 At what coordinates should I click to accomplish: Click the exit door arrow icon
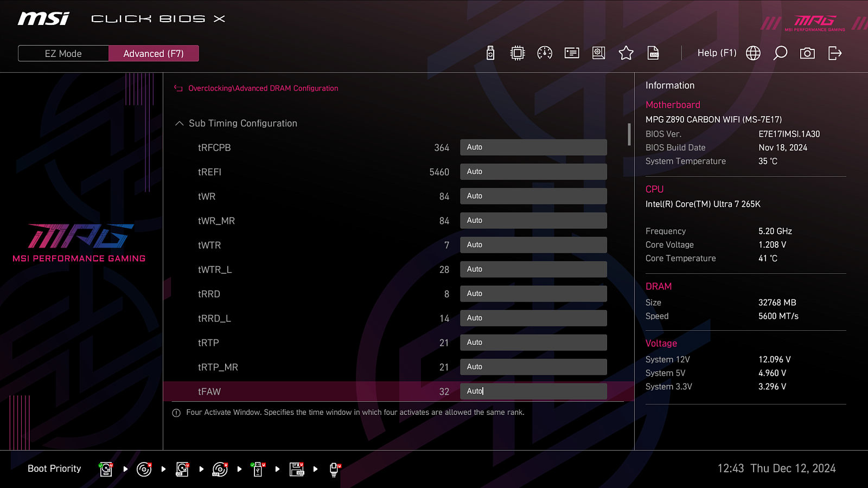tap(835, 53)
